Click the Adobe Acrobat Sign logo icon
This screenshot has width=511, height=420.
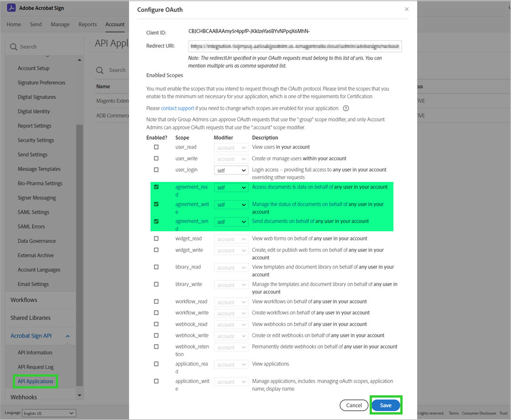(11, 8)
